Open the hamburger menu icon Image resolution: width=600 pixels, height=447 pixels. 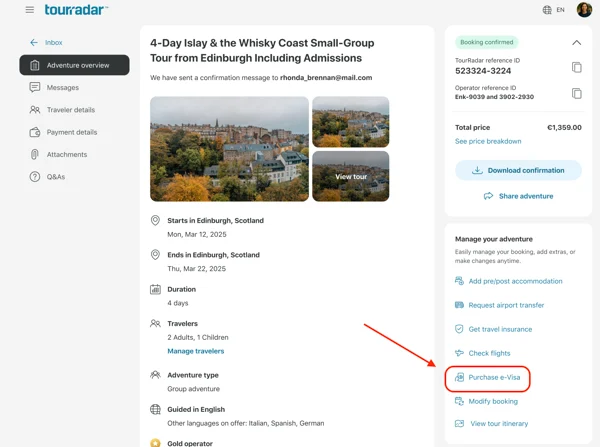tap(29, 10)
